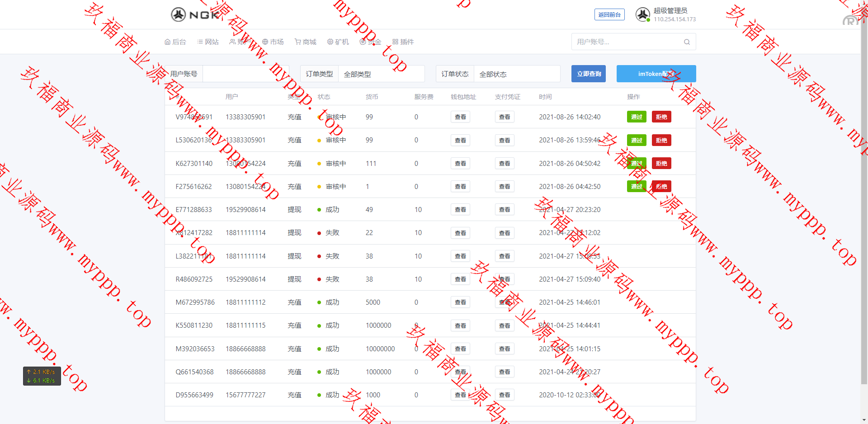The image size is (868, 424).
Task: Open the 账户 navigation menu
Action: (240, 42)
